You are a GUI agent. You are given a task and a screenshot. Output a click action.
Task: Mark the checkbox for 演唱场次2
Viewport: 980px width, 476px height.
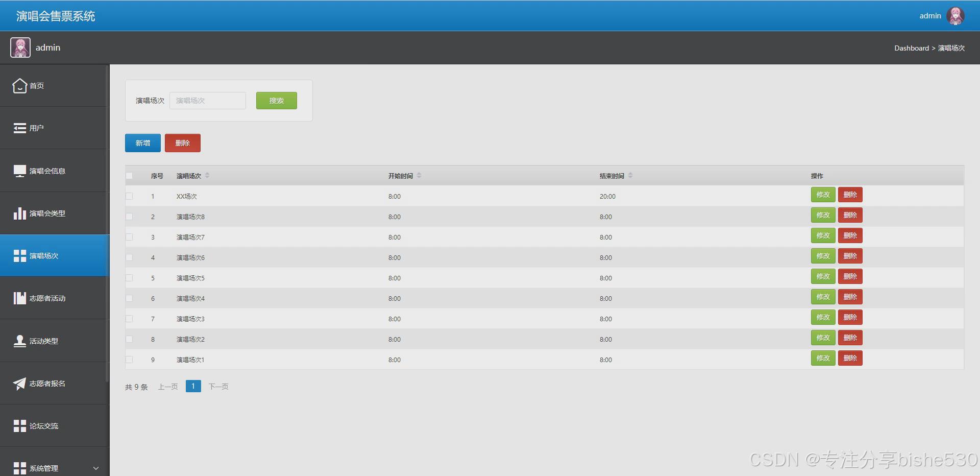pyautogui.click(x=129, y=339)
